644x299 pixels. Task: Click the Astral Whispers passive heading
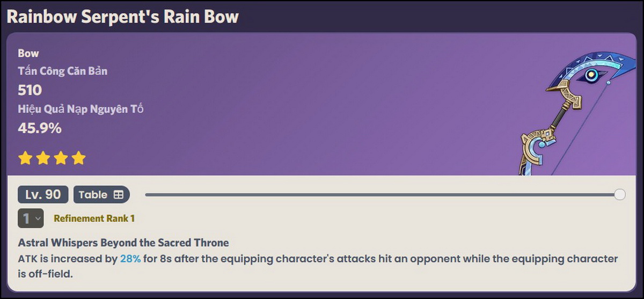pos(123,243)
